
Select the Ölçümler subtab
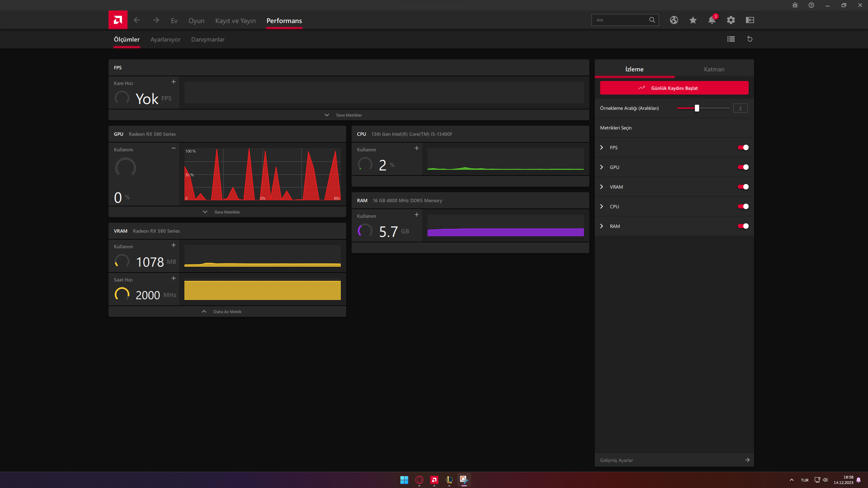tap(126, 39)
